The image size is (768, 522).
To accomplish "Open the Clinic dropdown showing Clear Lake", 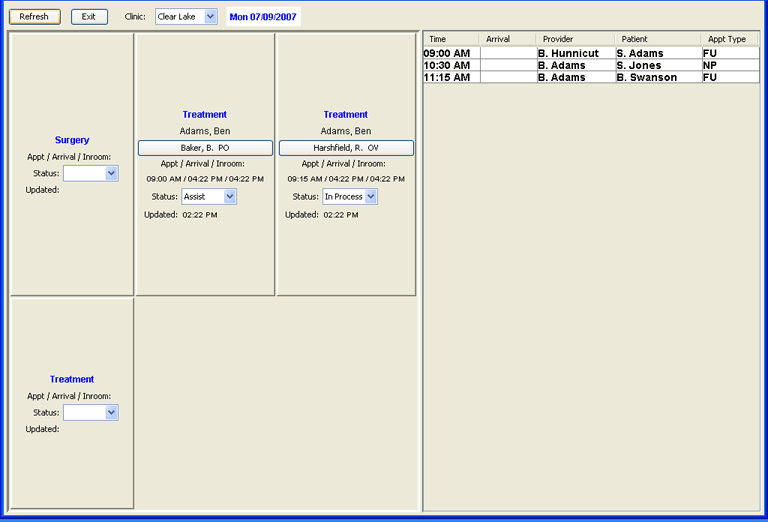I will click(x=186, y=17).
